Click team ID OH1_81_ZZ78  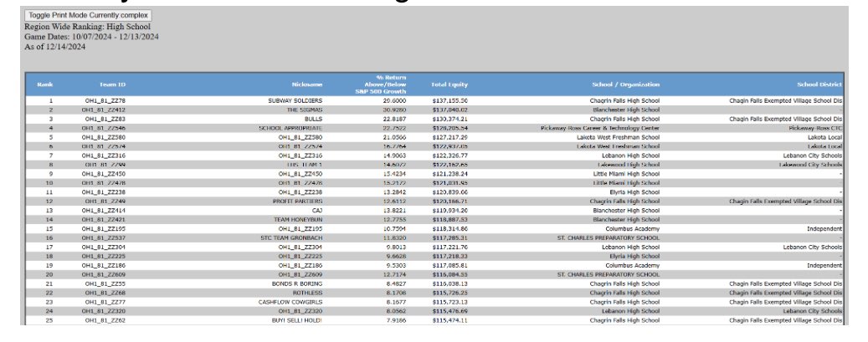105,100
